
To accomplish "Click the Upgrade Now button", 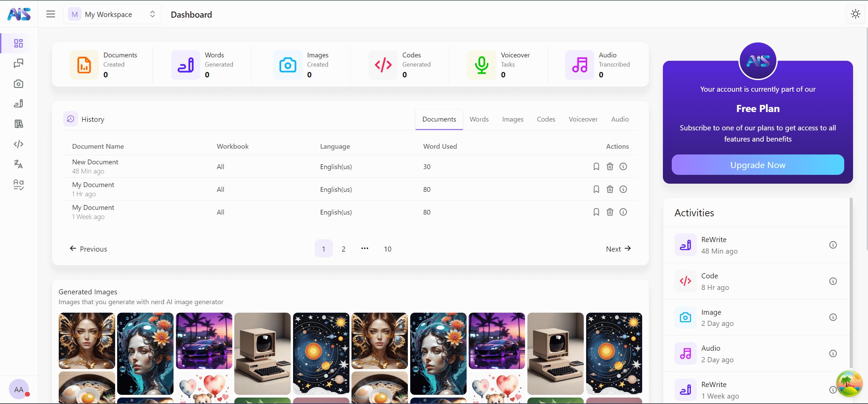I will coord(758,165).
